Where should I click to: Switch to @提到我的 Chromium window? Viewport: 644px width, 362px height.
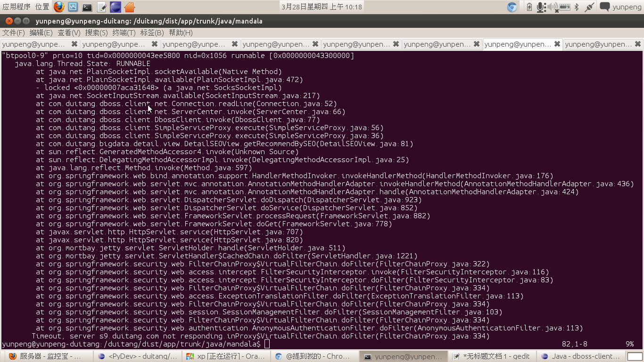316,356
